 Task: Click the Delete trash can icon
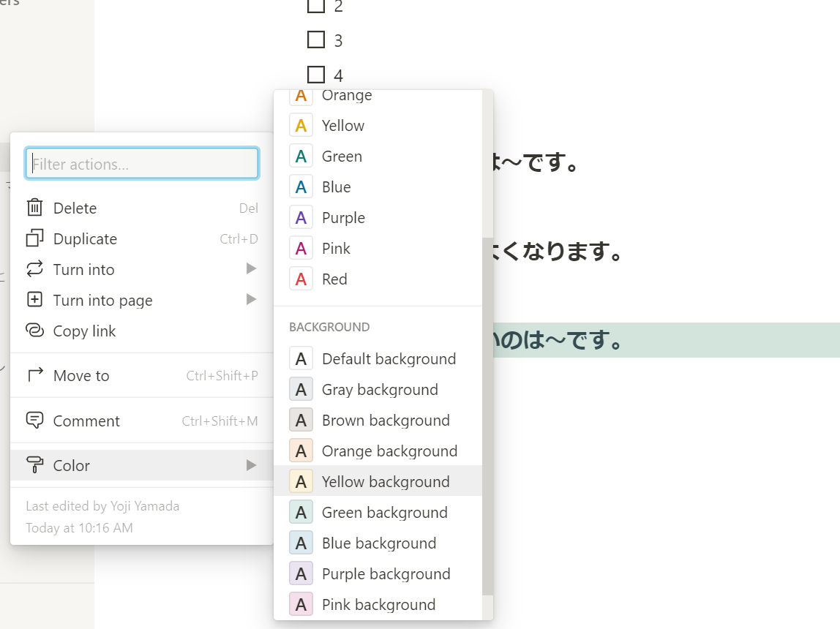pyautogui.click(x=35, y=207)
